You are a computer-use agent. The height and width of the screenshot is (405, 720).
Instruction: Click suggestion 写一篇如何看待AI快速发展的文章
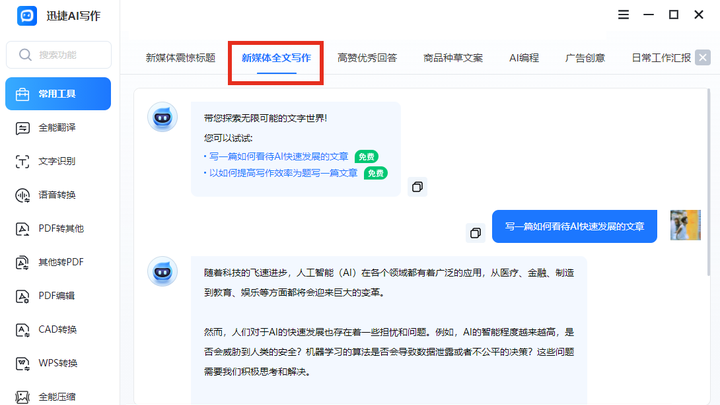pyautogui.click(x=279, y=157)
